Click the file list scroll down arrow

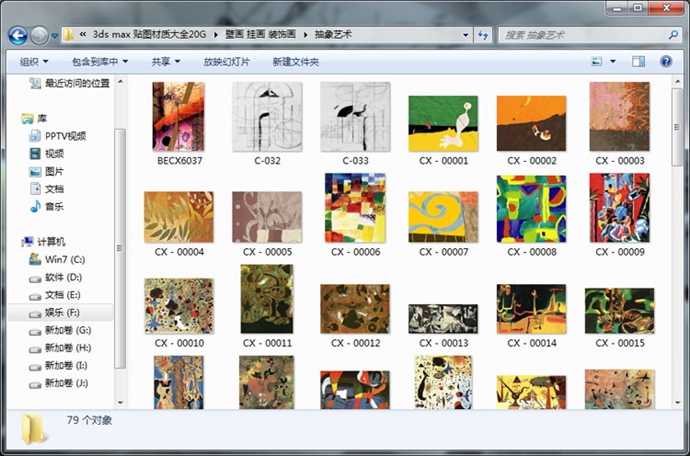[x=677, y=403]
